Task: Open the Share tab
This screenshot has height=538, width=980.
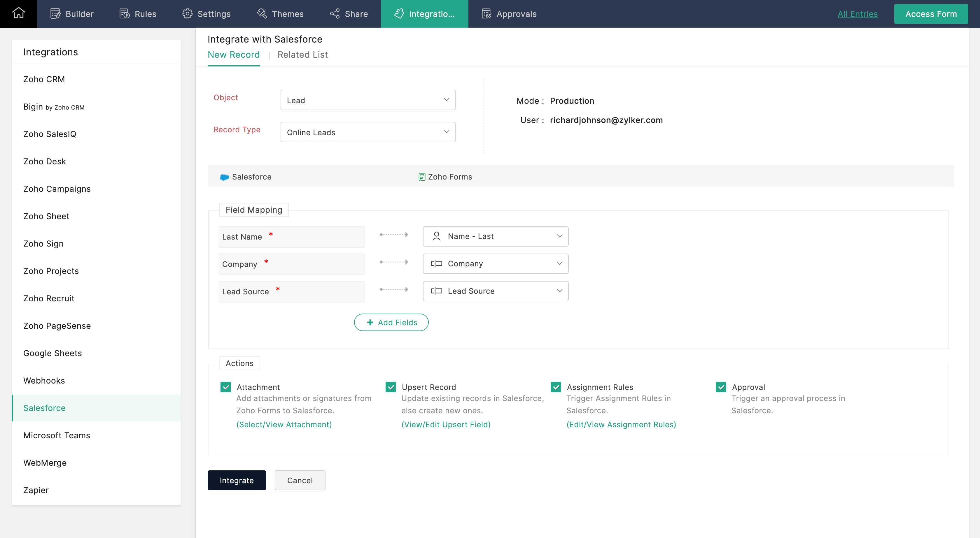Action: point(349,14)
